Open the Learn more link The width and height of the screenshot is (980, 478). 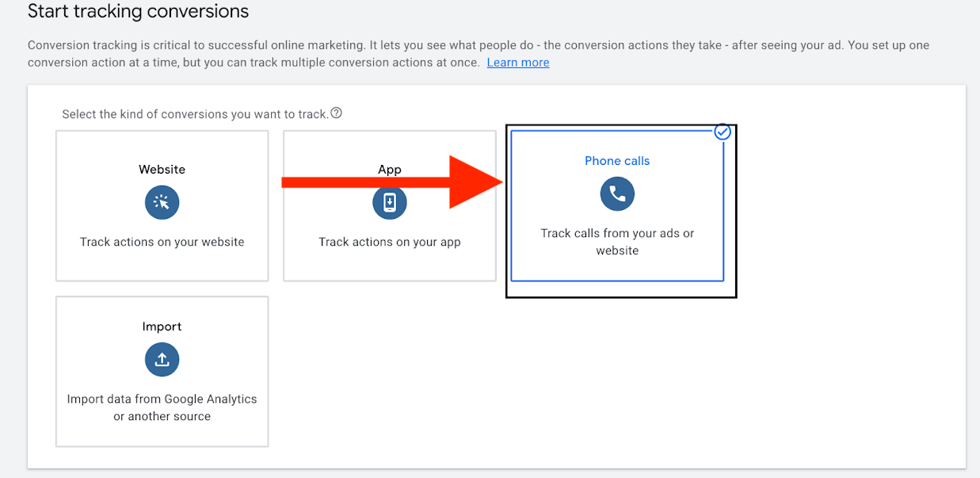coord(517,63)
